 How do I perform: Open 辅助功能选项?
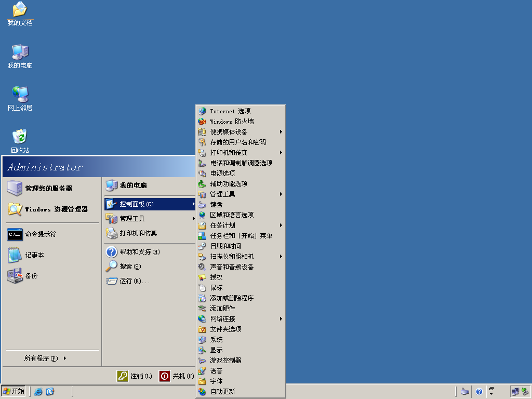click(x=241, y=183)
